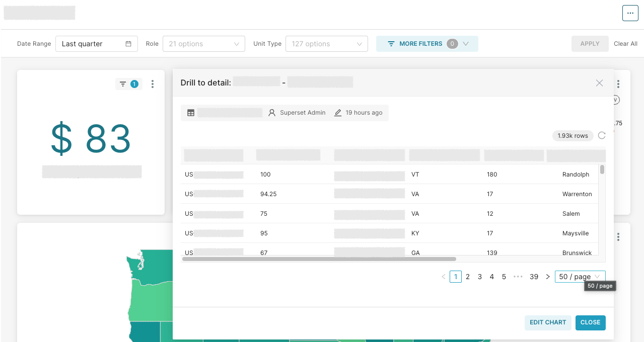This screenshot has width=644, height=342.
Task: Select page 1 in pagination
Action: click(456, 277)
